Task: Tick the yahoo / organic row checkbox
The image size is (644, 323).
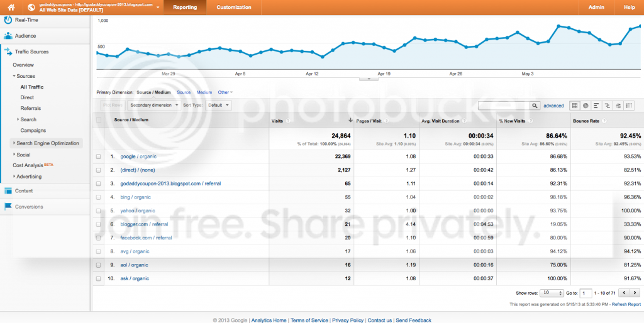Action: 99,211
